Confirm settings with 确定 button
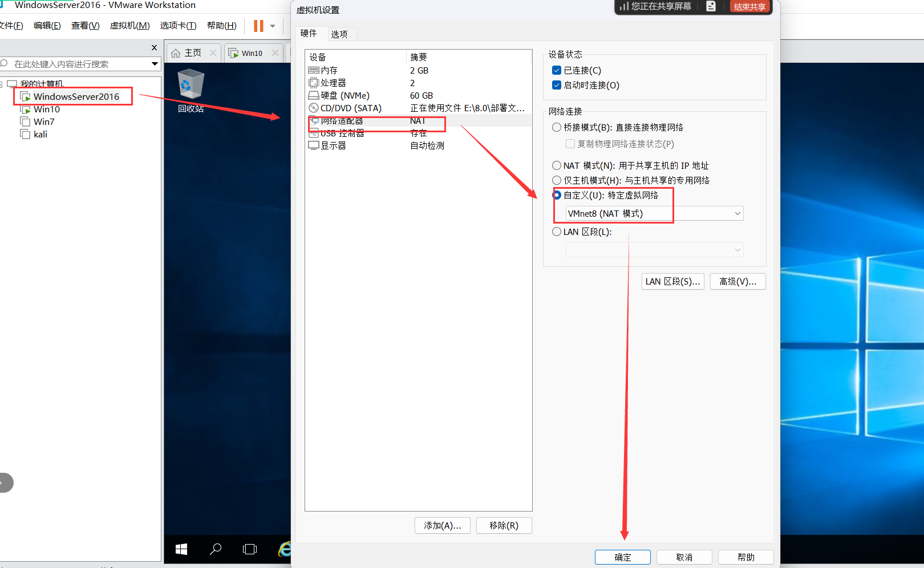The height and width of the screenshot is (568, 924). [623, 557]
